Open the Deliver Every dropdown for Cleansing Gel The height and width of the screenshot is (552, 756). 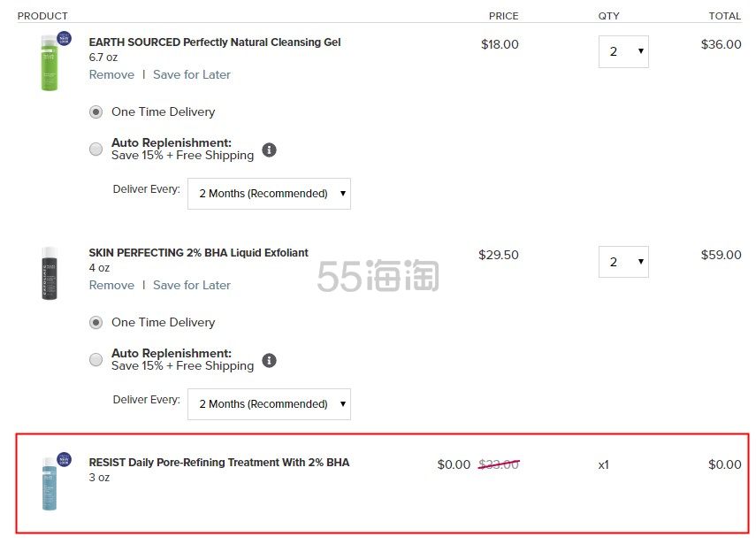point(269,194)
